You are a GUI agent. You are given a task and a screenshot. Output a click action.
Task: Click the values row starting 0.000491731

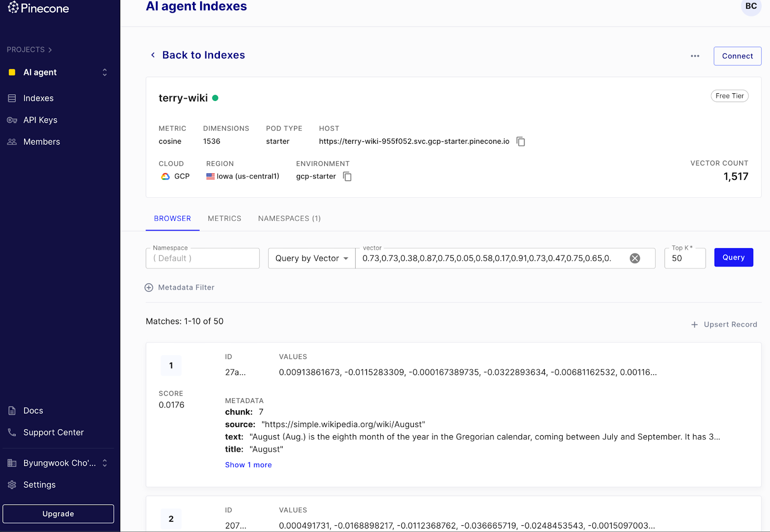click(467, 526)
